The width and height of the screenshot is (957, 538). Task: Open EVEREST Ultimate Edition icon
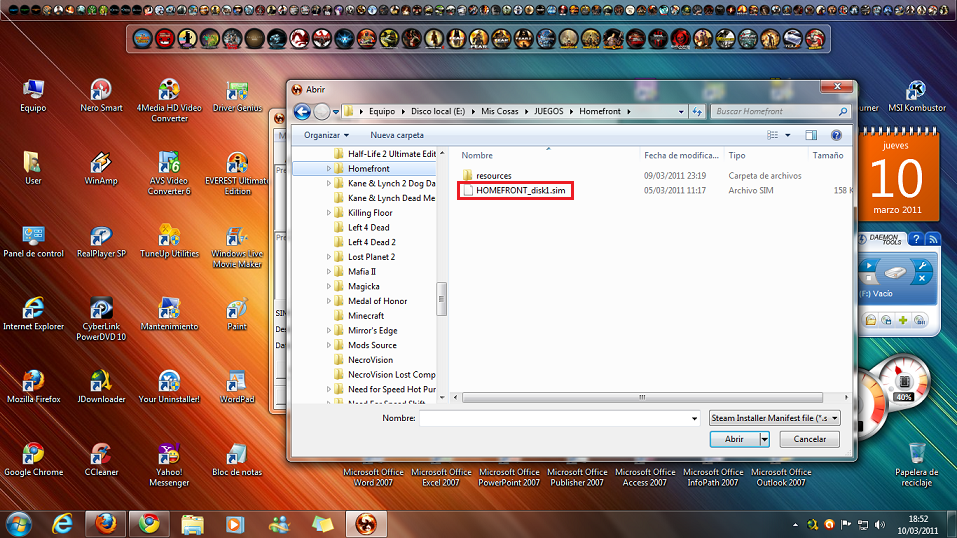click(237, 173)
